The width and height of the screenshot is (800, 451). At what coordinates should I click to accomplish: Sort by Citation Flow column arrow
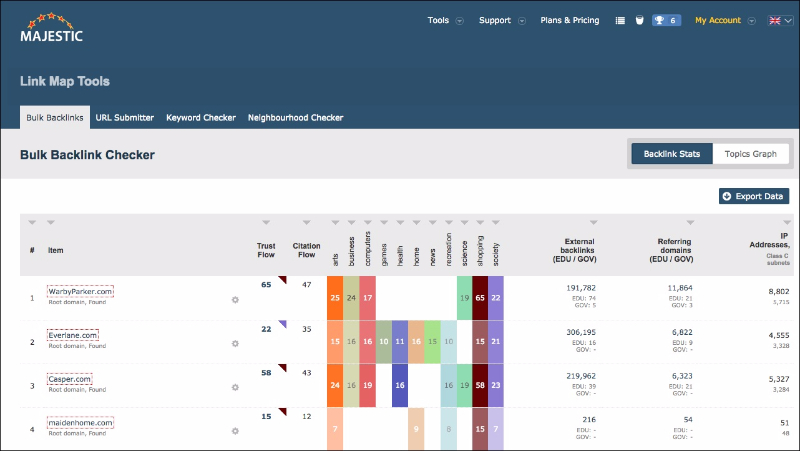306,222
